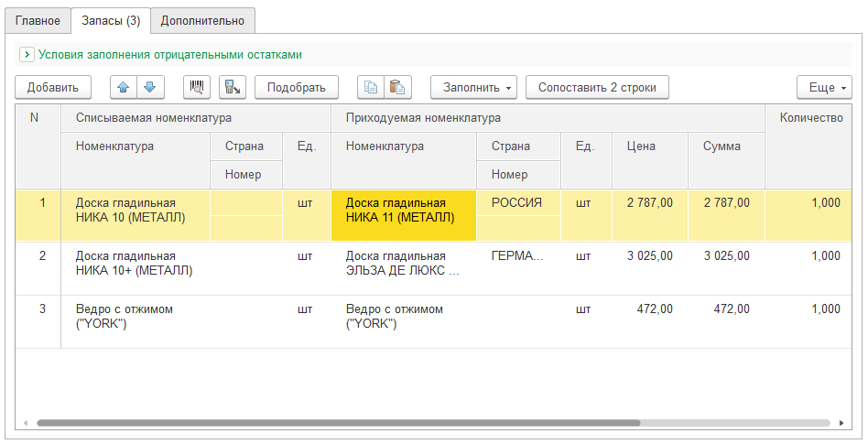Paste rows from clipboard icon
868x444 pixels.
397,88
